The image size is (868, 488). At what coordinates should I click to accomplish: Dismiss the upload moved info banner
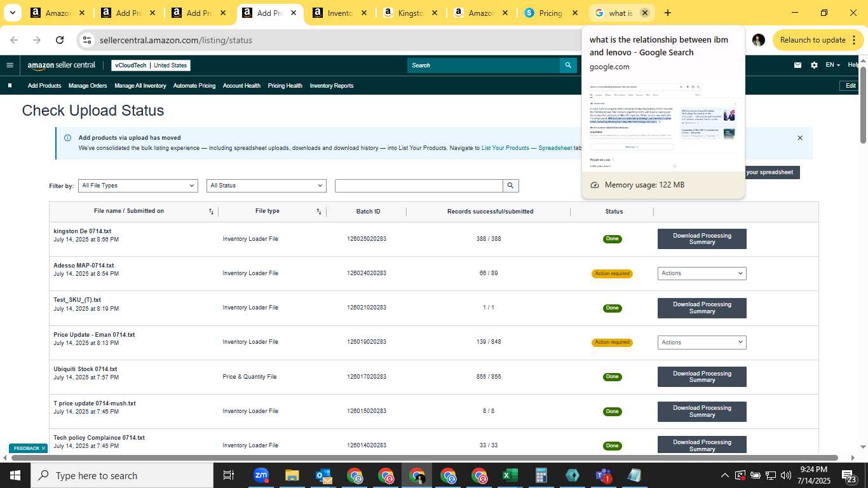coord(800,138)
